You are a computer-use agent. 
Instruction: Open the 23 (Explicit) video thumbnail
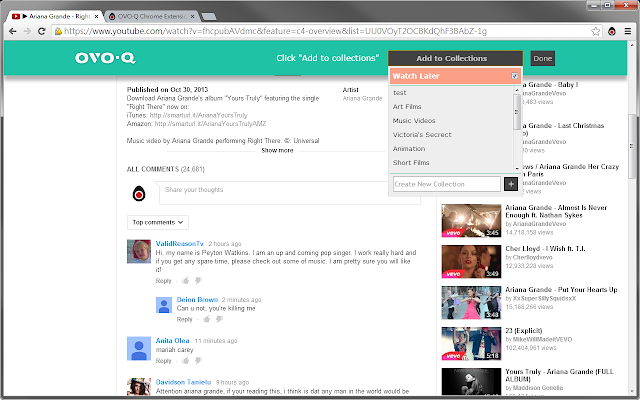(471, 343)
